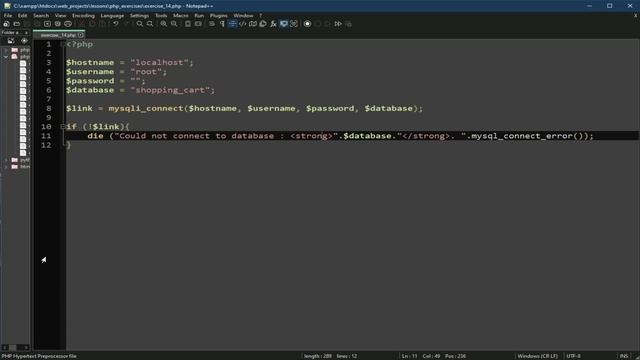Click line number 8 in the margin
This screenshot has width=640, height=360.
49,109
